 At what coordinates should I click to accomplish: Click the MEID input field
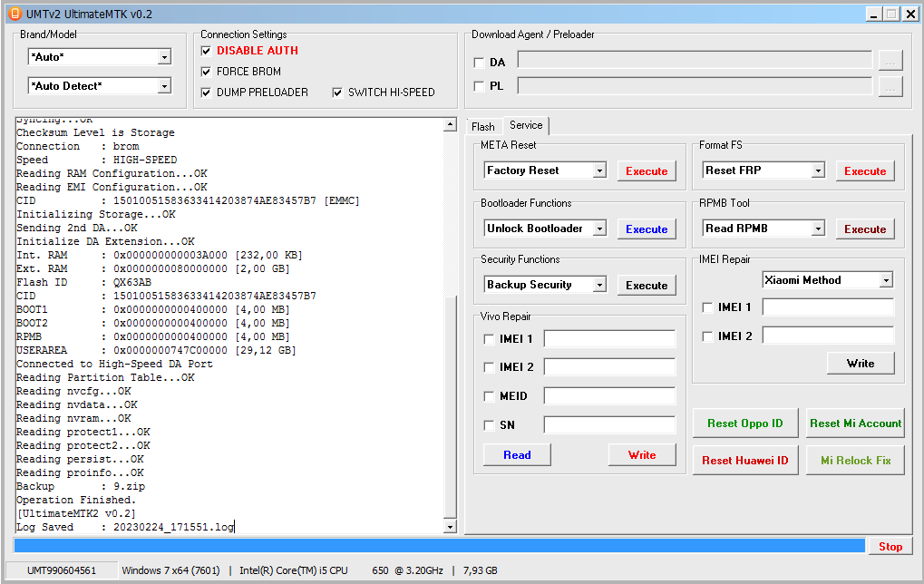(x=609, y=396)
